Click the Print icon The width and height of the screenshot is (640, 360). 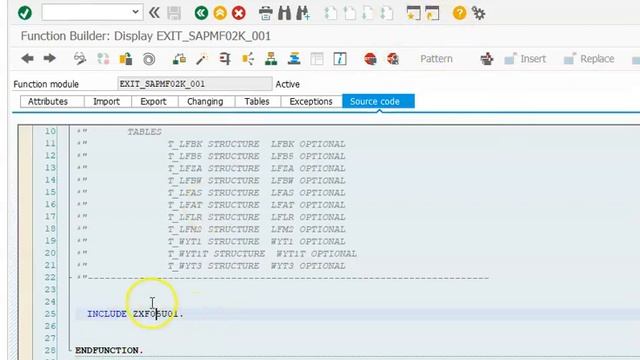point(266,13)
